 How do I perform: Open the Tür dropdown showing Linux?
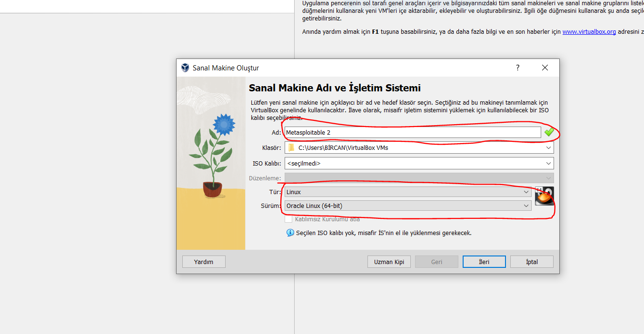pos(408,192)
